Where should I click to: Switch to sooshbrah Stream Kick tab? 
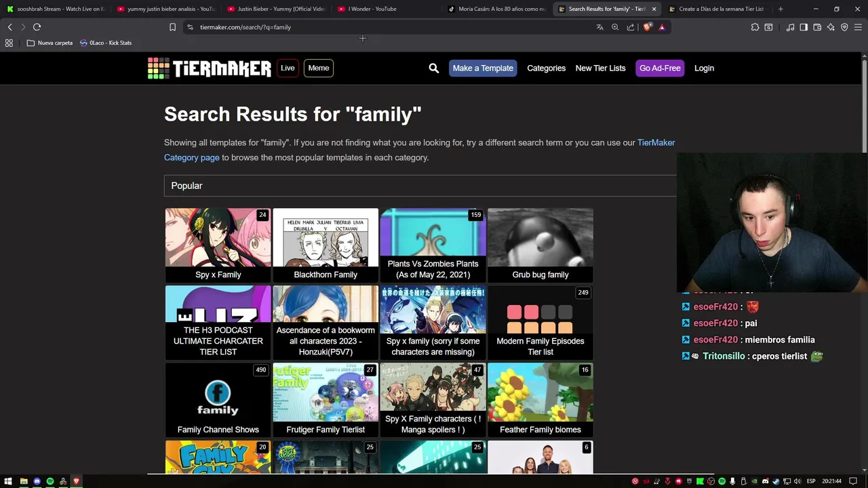56,9
